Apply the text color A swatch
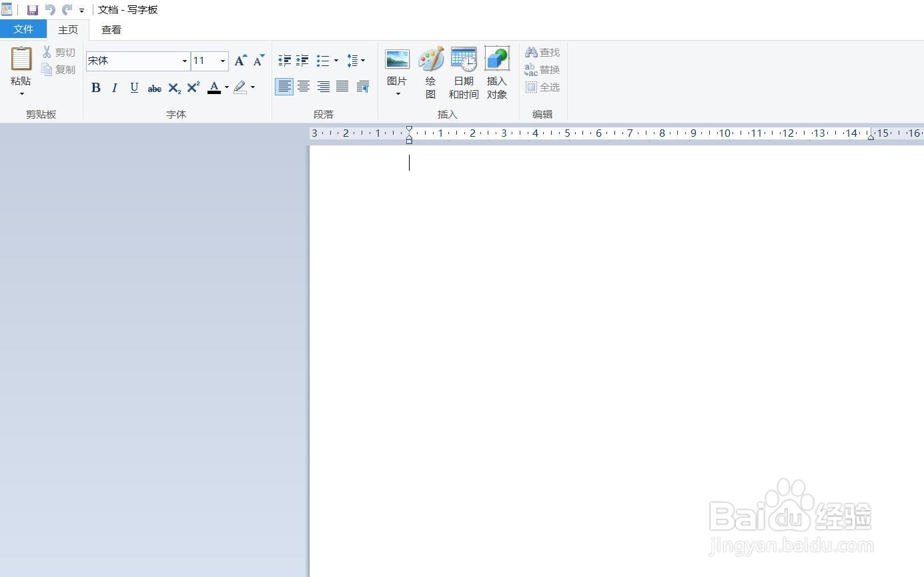This screenshot has height=577, width=924. click(214, 87)
